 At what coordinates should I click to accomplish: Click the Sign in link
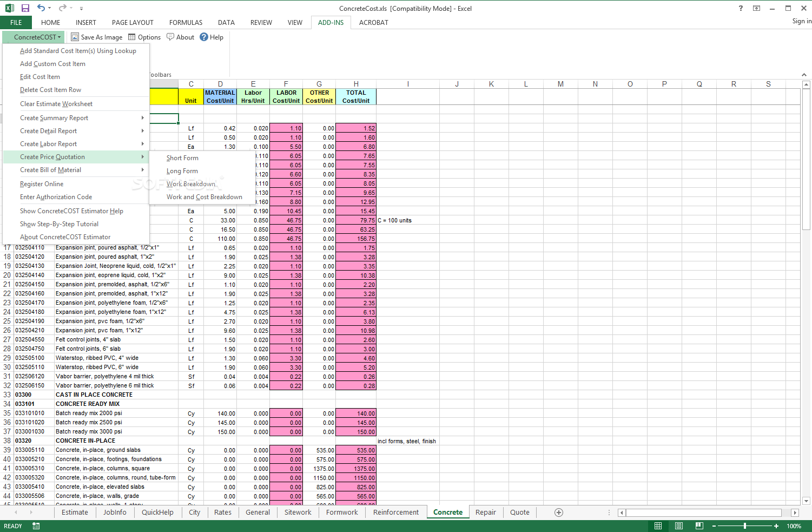[802, 21]
